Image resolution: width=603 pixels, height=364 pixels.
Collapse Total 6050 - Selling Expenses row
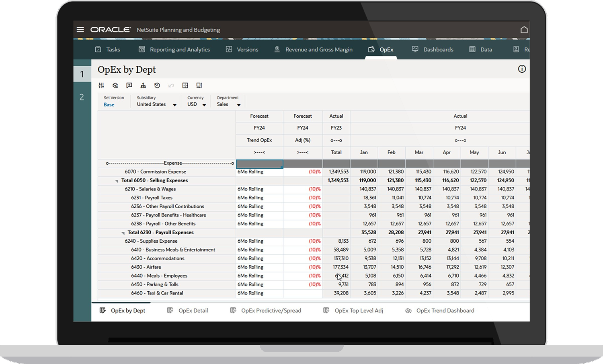[x=117, y=181]
